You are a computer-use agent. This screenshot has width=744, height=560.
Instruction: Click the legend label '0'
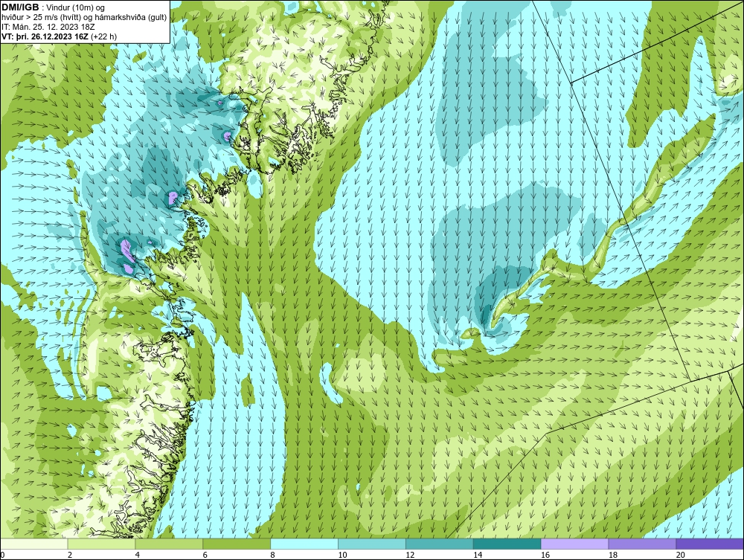click(x=2, y=555)
